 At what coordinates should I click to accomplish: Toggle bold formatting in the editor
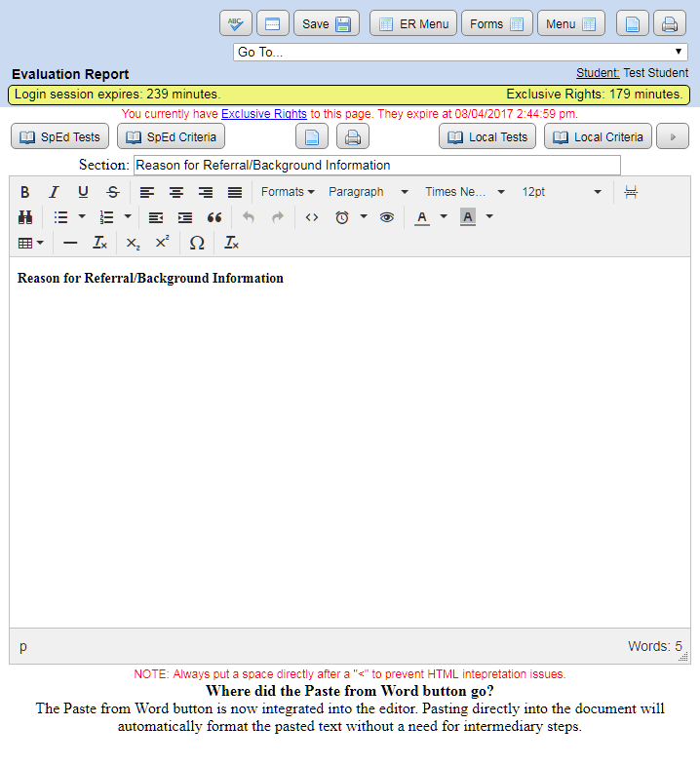point(25,192)
